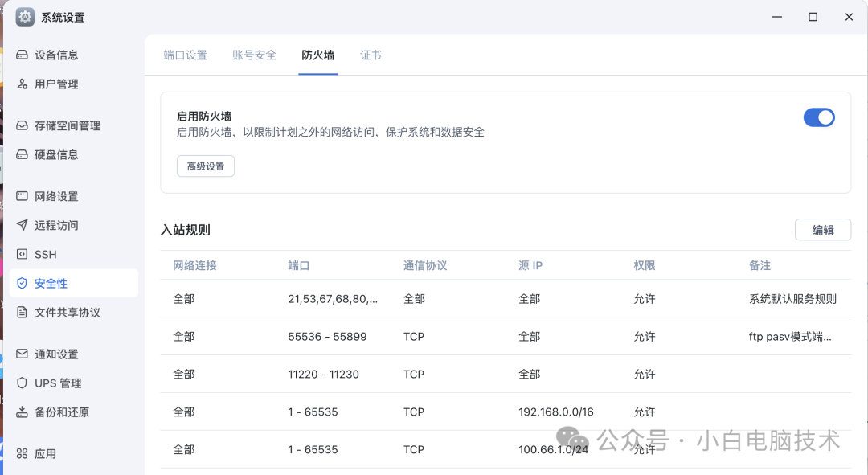Click the 安全性 shield icon
Viewport: 868px width, 475px height.
coord(23,283)
